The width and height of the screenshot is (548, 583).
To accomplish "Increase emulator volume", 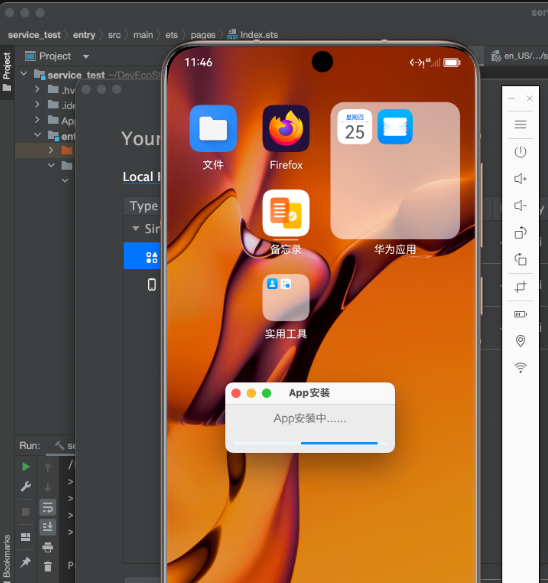I will tap(520, 179).
